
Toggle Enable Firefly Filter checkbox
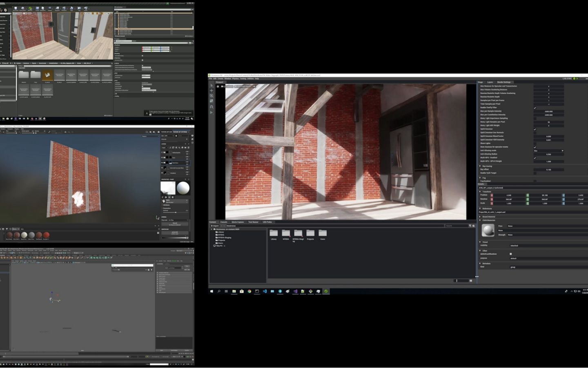(535, 108)
